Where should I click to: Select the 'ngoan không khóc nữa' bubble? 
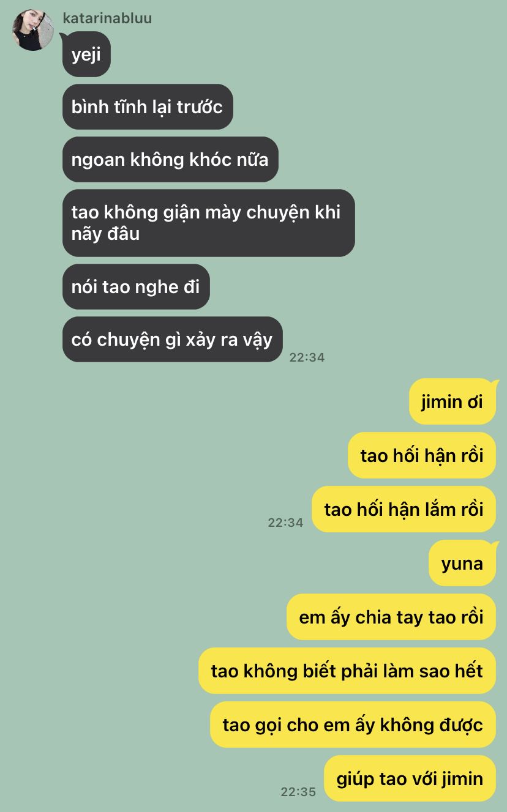pos(170,160)
